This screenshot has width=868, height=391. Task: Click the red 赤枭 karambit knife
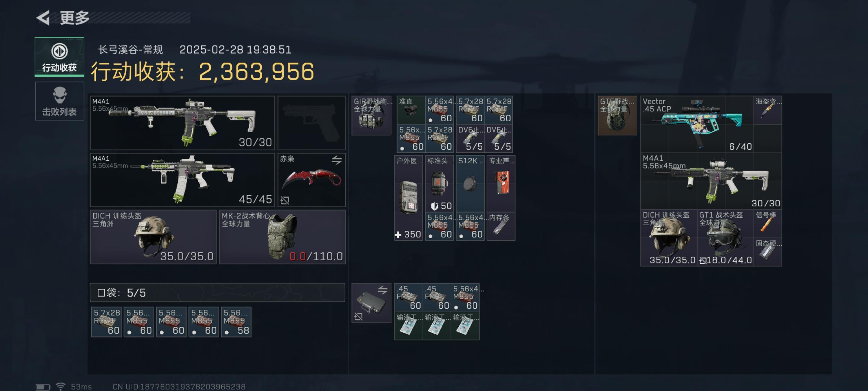click(x=311, y=180)
